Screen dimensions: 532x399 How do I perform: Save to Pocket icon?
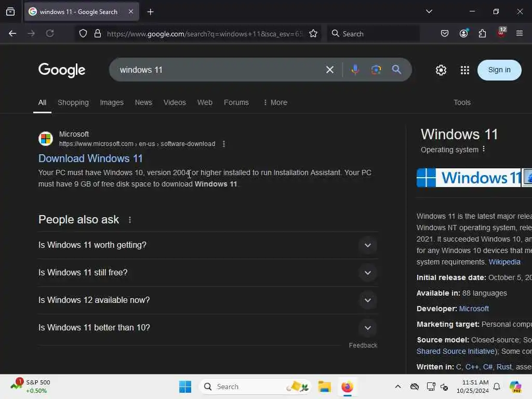click(445, 34)
